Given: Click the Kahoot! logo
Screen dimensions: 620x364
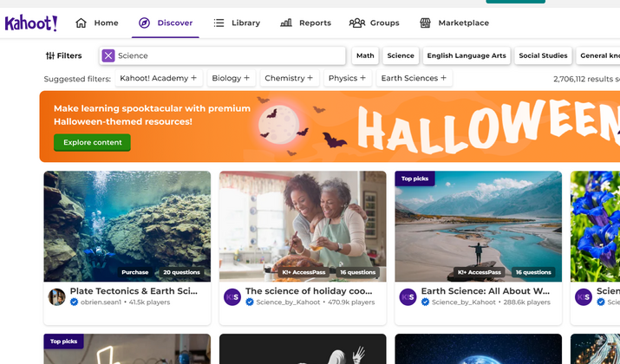Looking at the screenshot, I should (x=31, y=23).
